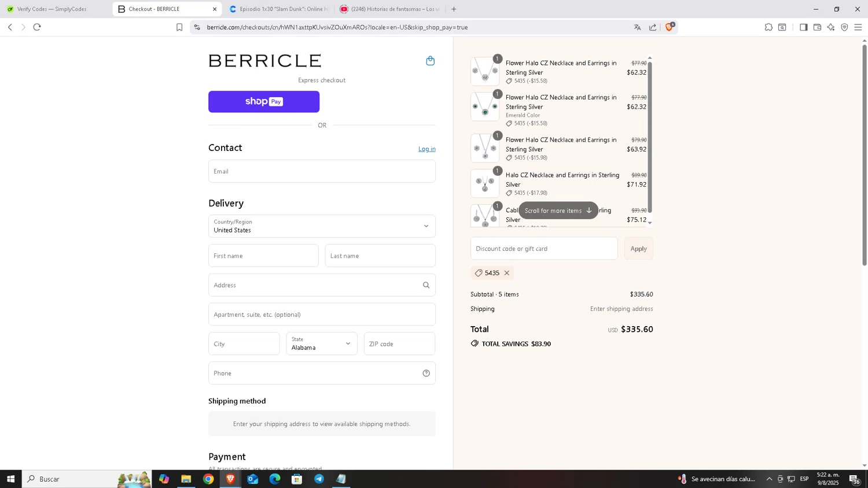Click the browser reload button

[x=37, y=27]
